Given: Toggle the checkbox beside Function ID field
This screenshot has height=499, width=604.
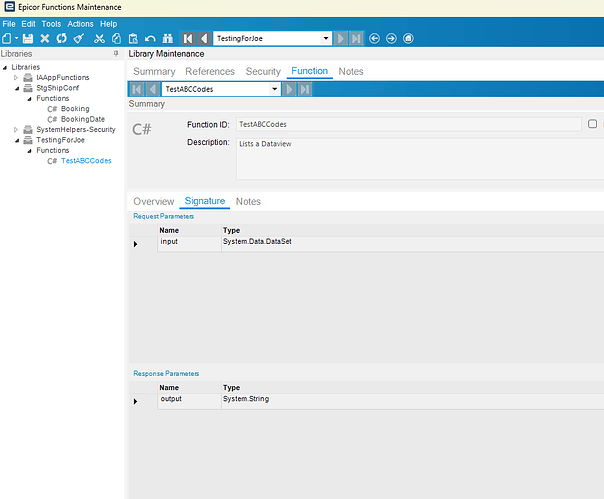Looking at the screenshot, I should (593, 124).
